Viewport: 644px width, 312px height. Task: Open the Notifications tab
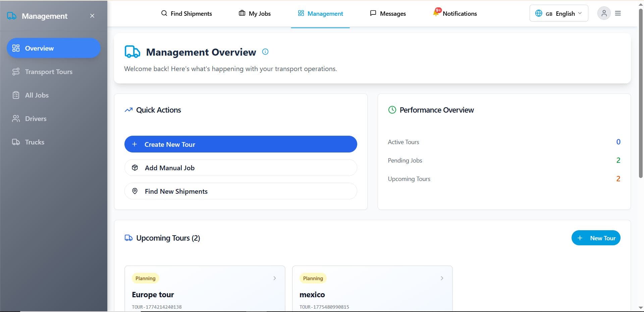pyautogui.click(x=455, y=13)
